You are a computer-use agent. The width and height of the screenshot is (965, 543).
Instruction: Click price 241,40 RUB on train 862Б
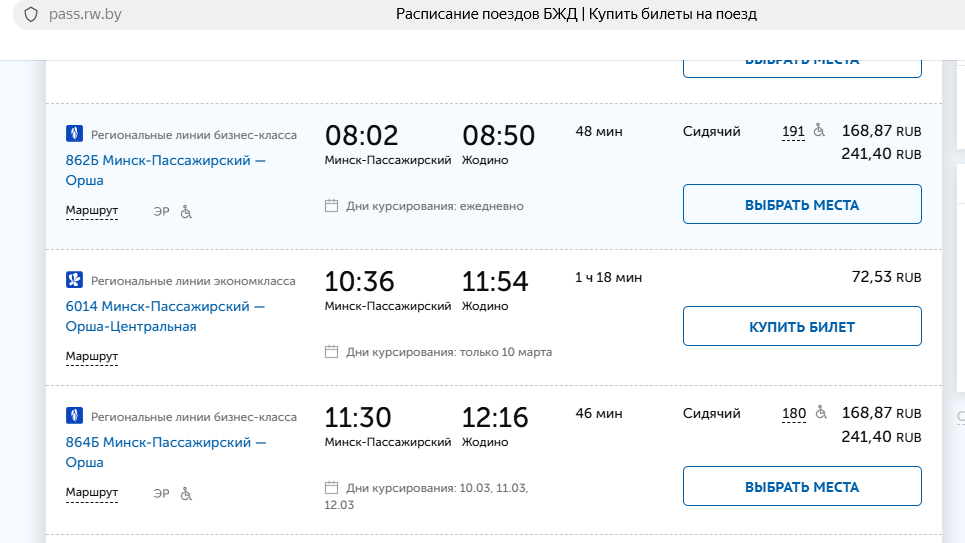point(881,154)
